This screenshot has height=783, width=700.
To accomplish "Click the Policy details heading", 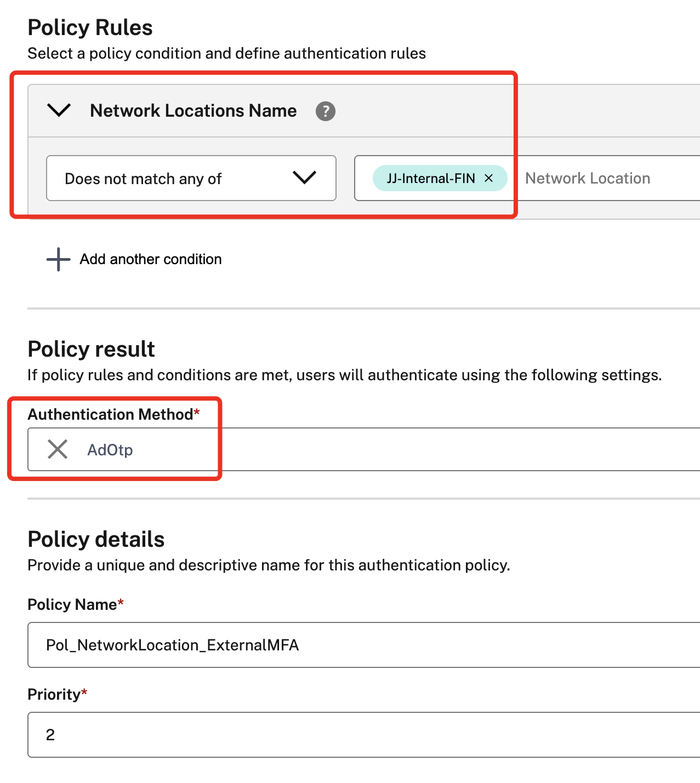I will pyautogui.click(x=96, y=539).
